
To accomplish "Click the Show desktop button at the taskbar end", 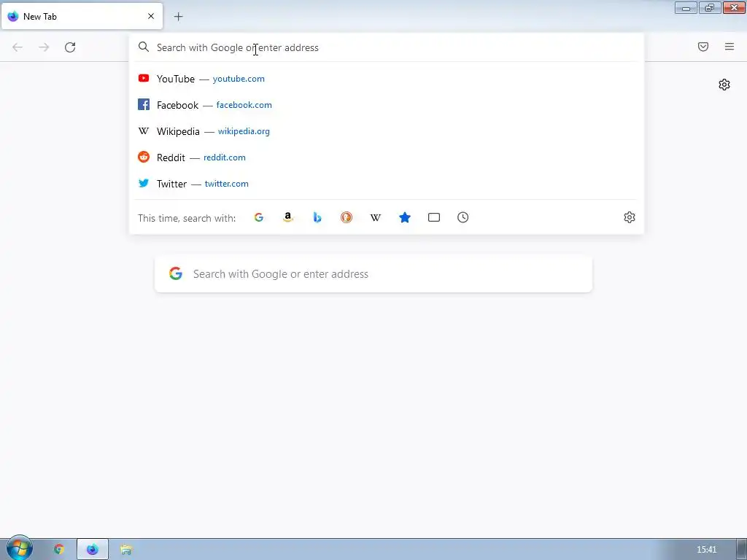I will point(742,550).
